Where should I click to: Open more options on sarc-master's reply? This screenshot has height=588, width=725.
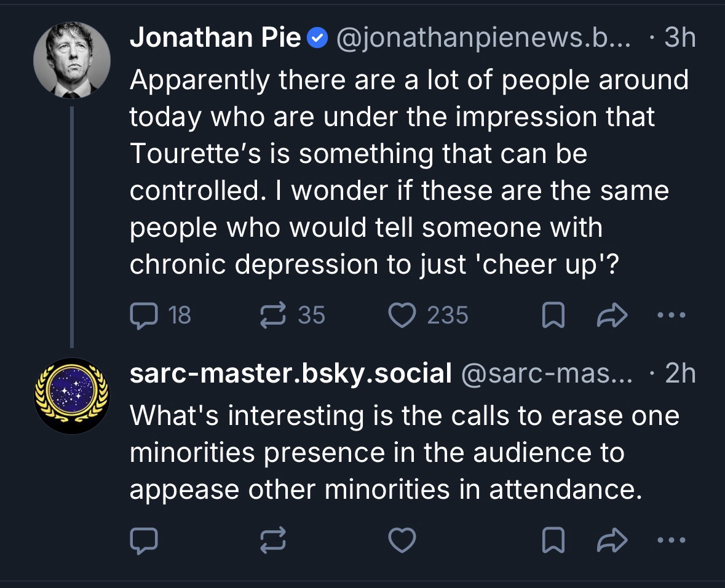point(670,540)
